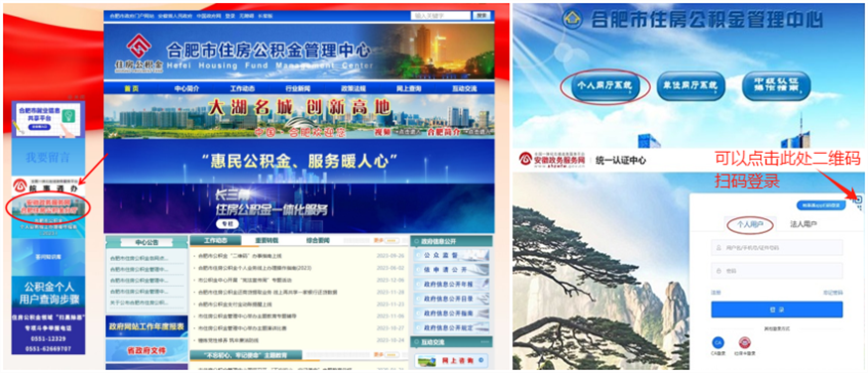
Task: Click the 皖事通app扫码登录 blue pill button
Action: pos(822,205)
